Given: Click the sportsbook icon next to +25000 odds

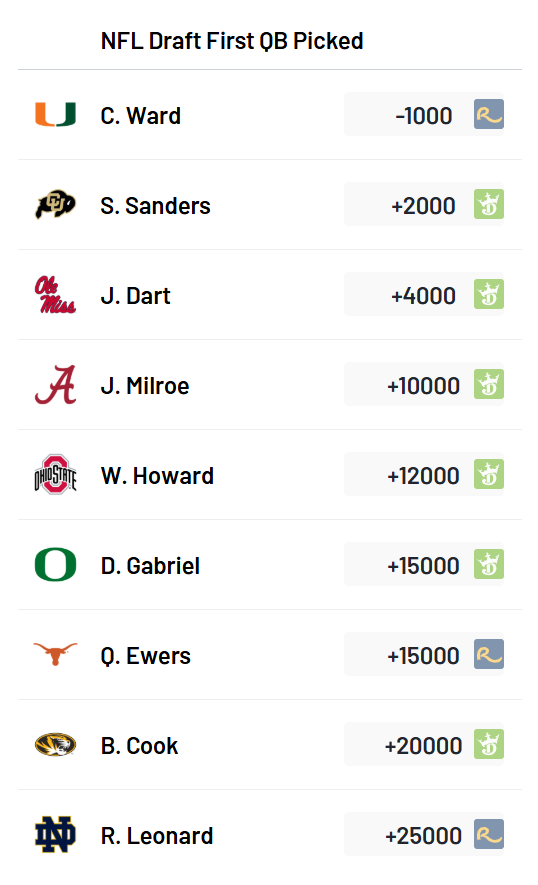Looking at the screenshot, I should (x=489, y=834).
